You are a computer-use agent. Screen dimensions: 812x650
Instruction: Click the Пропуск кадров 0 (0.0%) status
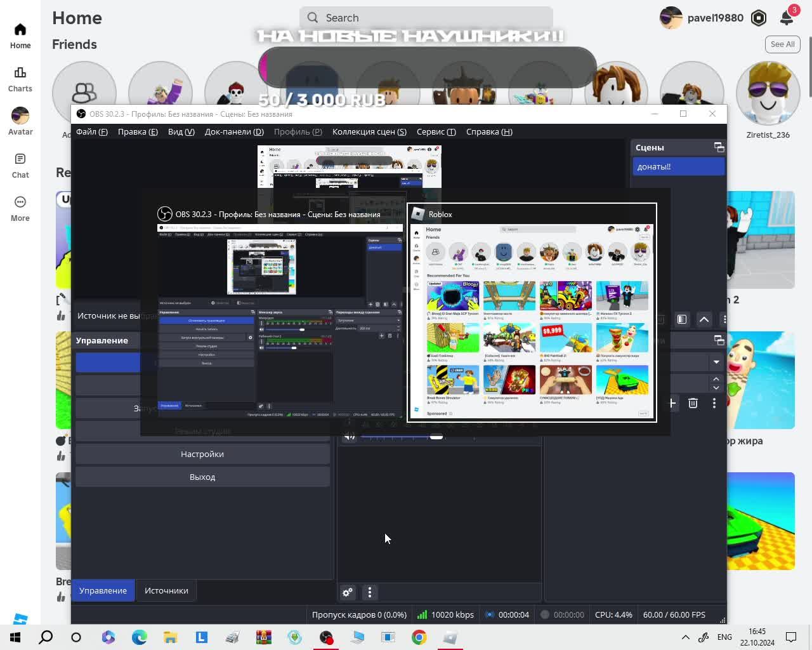[359, 614]
